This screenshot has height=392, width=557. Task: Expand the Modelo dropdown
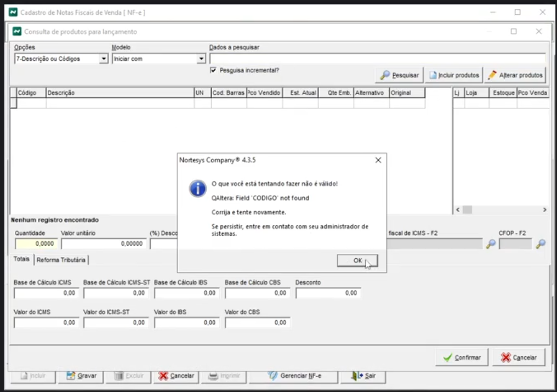(201, 59)
